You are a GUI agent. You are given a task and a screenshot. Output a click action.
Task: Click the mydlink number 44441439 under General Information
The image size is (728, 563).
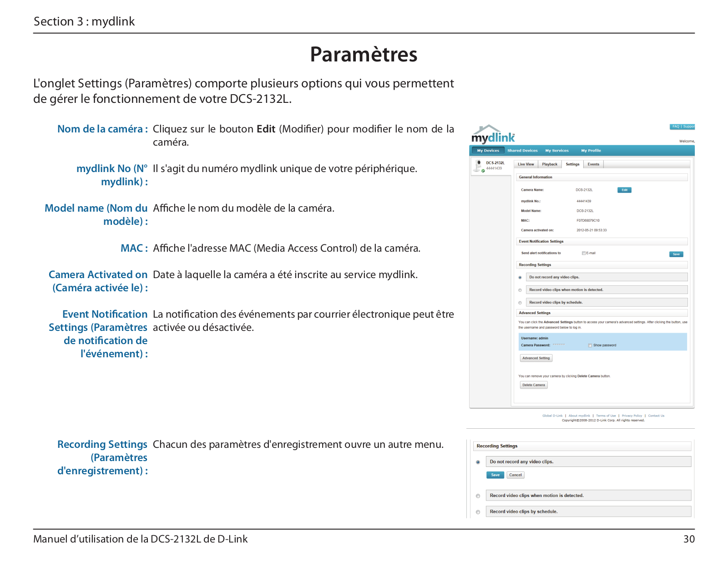[x=584, y=201]
